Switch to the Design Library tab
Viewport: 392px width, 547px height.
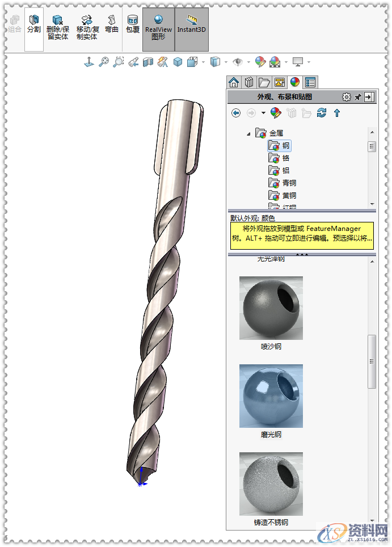249,82
